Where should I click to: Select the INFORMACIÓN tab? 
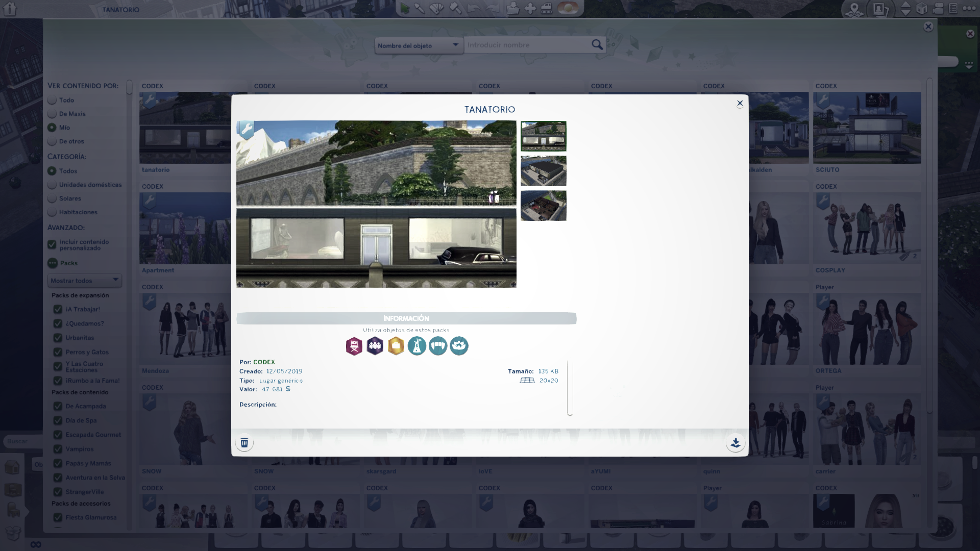(x=406, y=318)
